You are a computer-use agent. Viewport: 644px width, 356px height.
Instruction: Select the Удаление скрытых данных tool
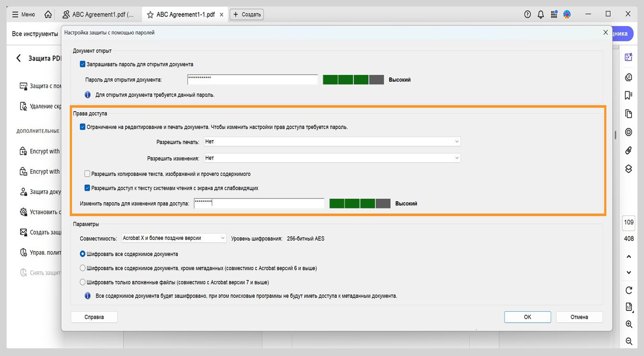[41, 106]
